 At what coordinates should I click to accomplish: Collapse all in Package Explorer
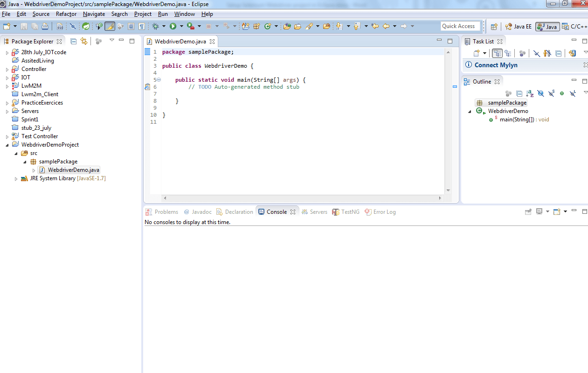[74, 41]
